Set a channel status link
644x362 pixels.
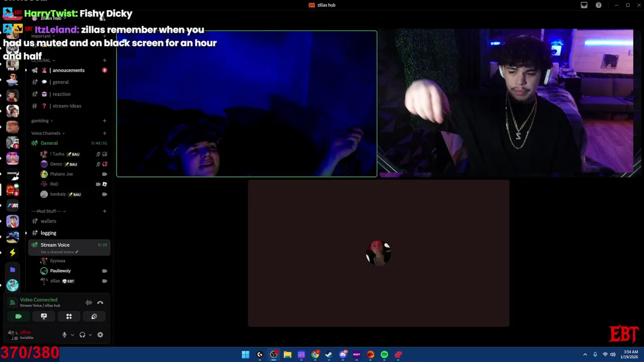59,252
